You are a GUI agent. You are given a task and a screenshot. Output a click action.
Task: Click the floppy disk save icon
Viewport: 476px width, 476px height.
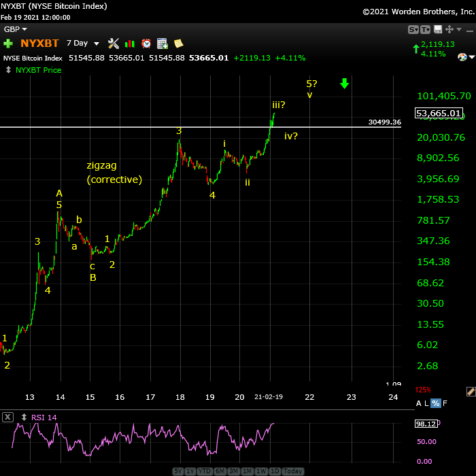click(x=438, y=29)
